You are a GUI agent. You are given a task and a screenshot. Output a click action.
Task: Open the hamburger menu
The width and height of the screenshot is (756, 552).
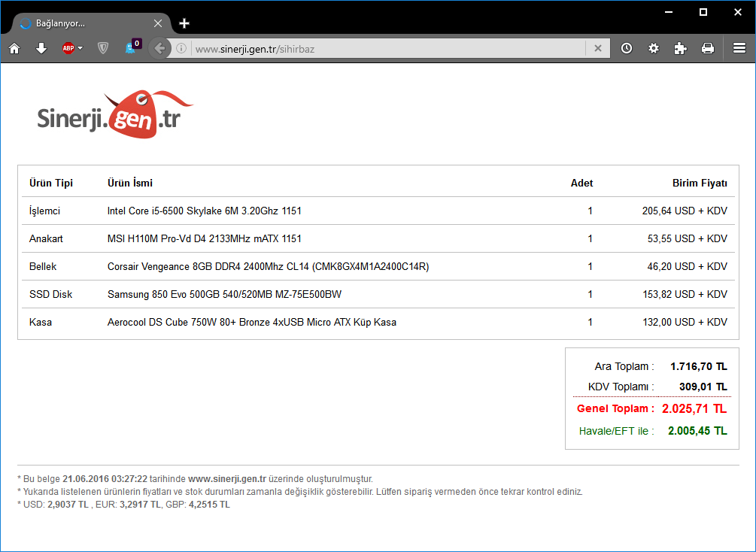(739, 48)
